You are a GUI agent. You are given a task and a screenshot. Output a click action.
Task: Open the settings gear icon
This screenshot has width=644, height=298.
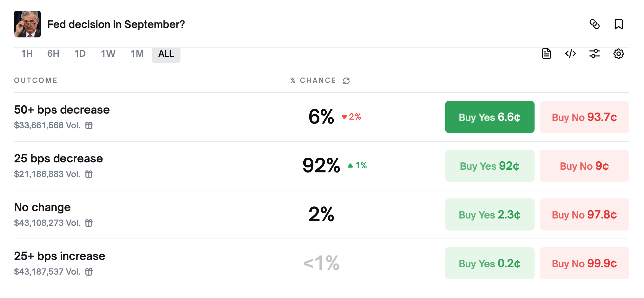[619, 53]
